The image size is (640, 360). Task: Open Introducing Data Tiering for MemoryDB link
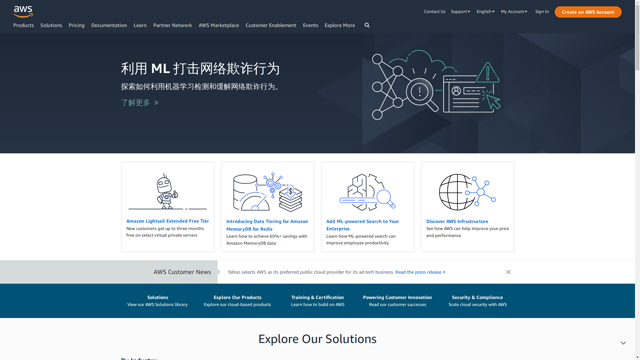(267, 225)
